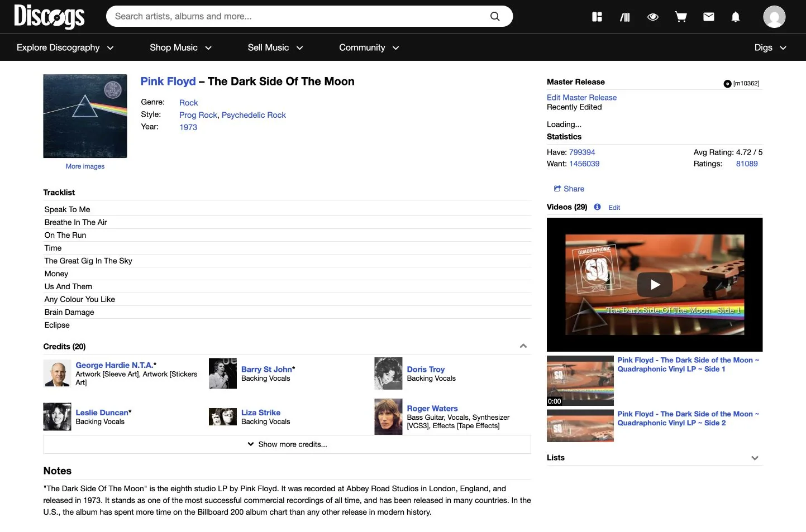Show more credits
This screenshot has height=532, width=806.
(x=287, y=444)
